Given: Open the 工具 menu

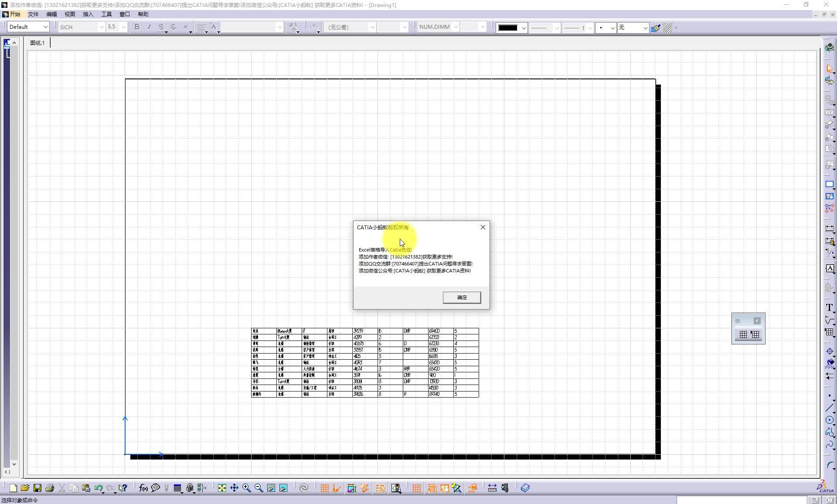Looking at the screenshot, I should point(106,14).
